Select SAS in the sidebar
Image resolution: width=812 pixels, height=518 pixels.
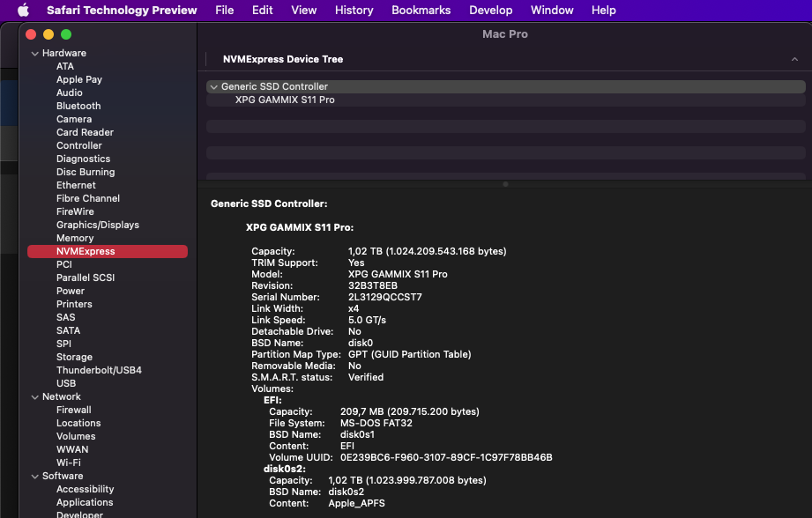coord(66,317)
